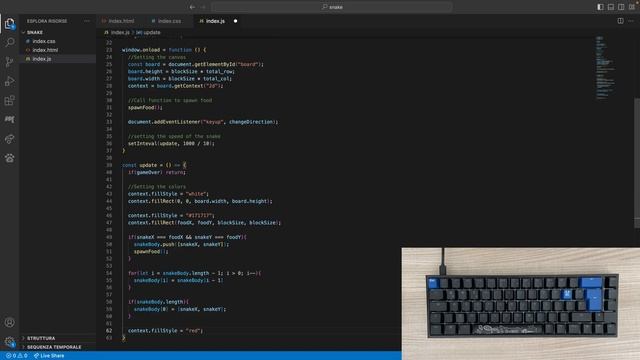Click line number 39 in the gutter
This screenshot has height=360, width=640.
pyautogui.click(x=109, y=165)
